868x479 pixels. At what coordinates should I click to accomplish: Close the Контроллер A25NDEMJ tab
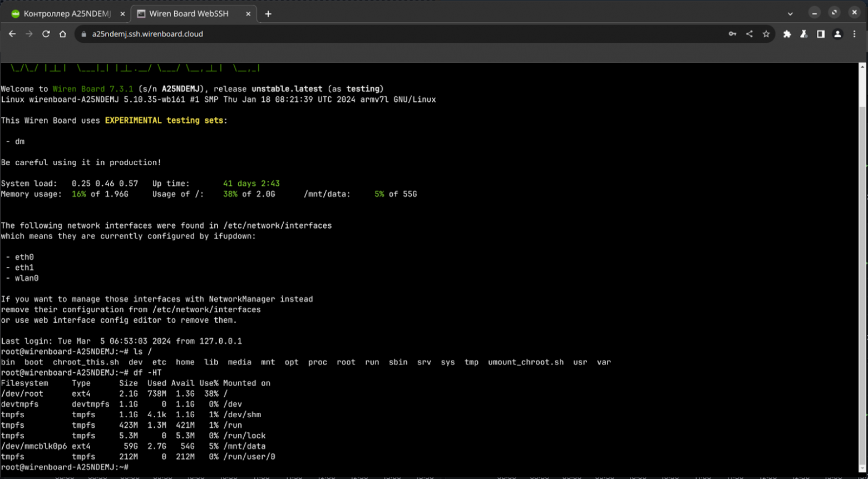coord(122,14)
